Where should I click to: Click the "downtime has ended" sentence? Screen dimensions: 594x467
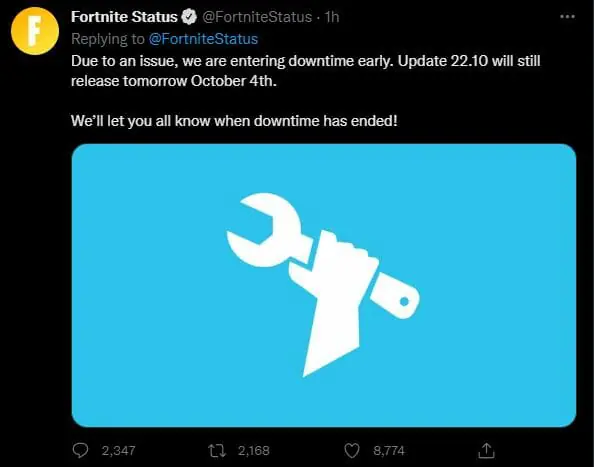click(x=234, y=121)
